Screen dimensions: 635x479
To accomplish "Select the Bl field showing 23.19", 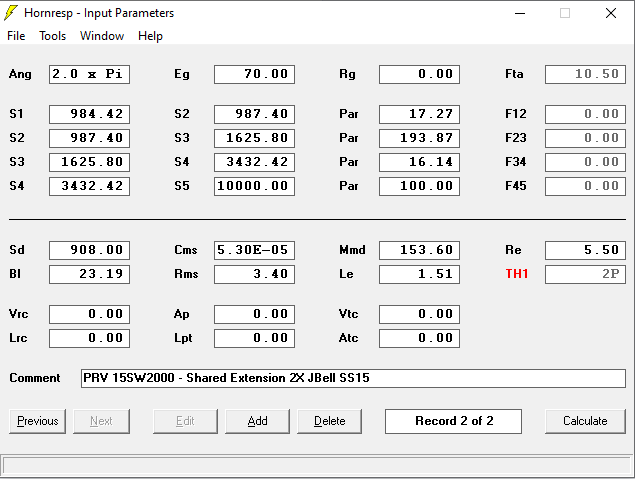I will [89, 274].
